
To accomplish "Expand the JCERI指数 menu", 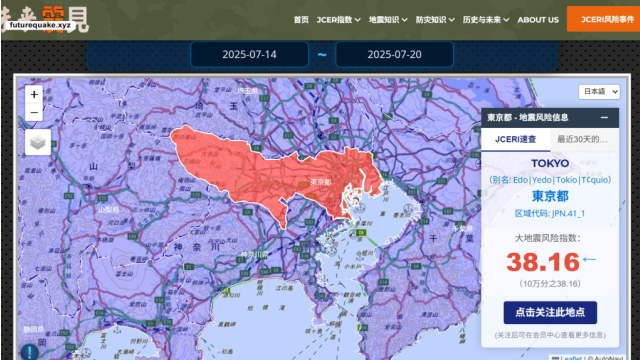I will point(338,20).
